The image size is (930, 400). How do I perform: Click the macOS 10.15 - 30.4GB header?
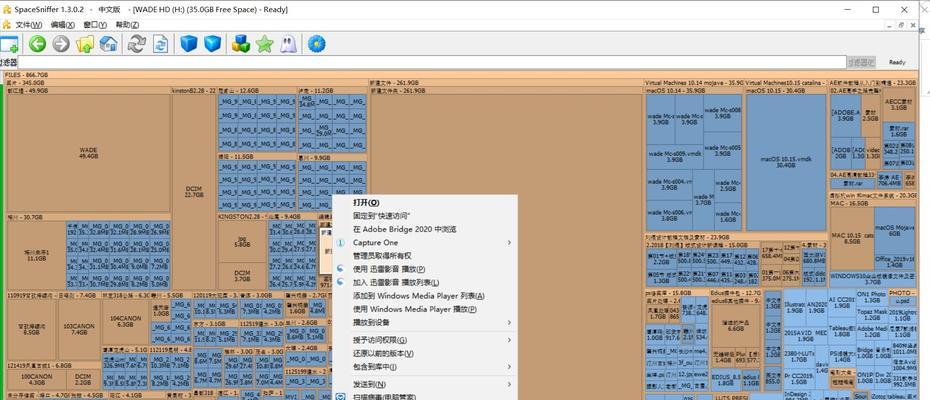click(x=786, y=90)
